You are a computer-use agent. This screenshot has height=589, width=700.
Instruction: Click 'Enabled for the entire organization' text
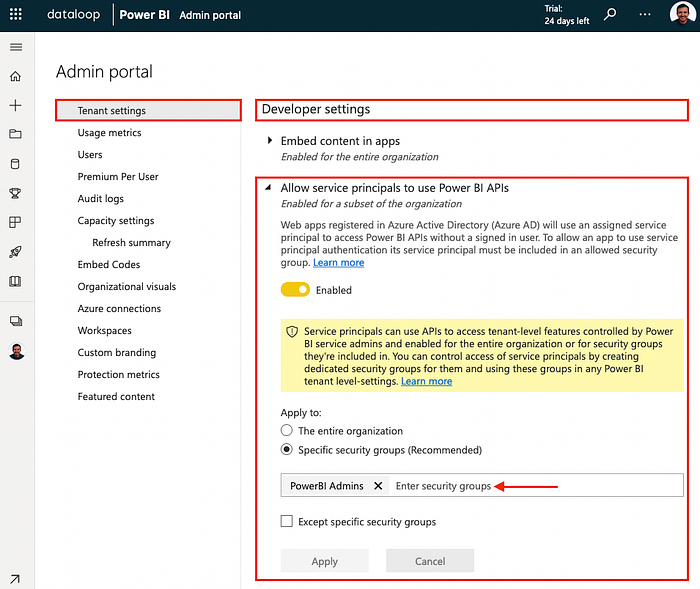point(359,157)
